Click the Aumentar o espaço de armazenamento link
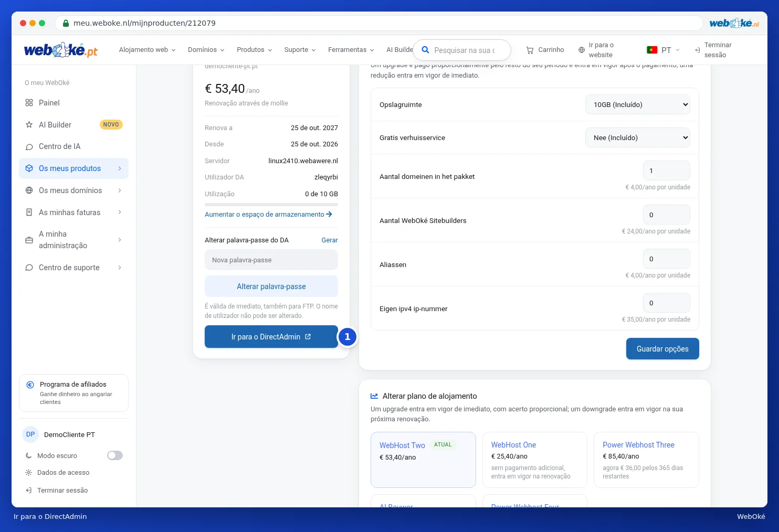779x532 pixels. tap(268, 215)
